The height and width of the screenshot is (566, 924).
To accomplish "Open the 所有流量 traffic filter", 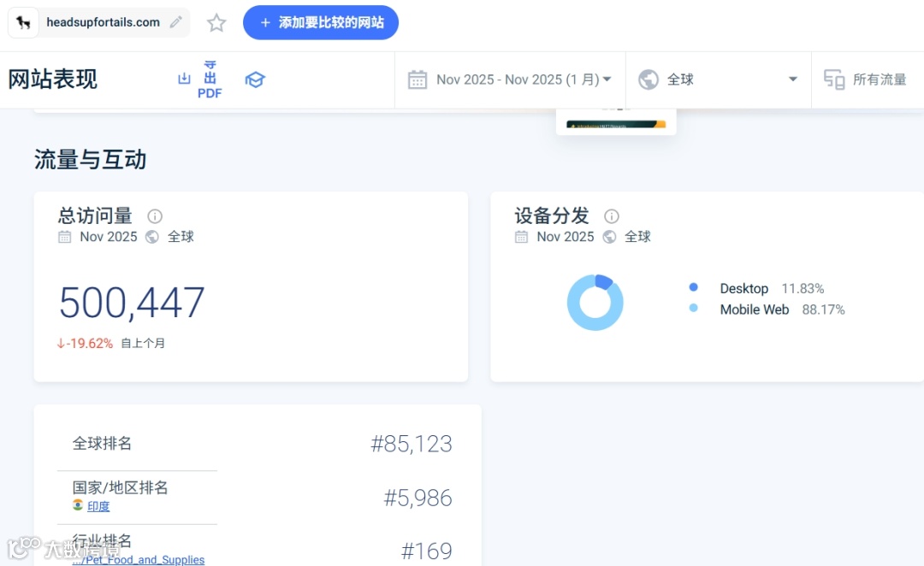I will (x=868, y=80).
